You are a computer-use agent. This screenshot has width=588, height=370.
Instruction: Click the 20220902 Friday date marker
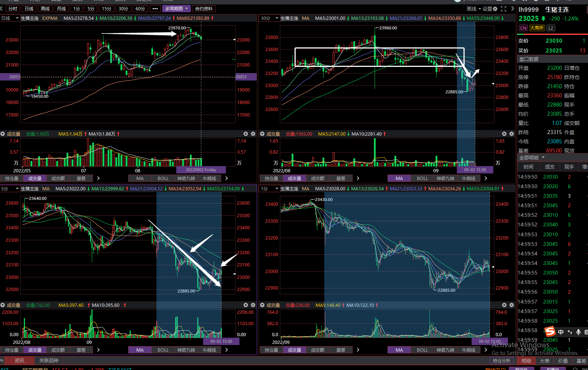[201, 170]
